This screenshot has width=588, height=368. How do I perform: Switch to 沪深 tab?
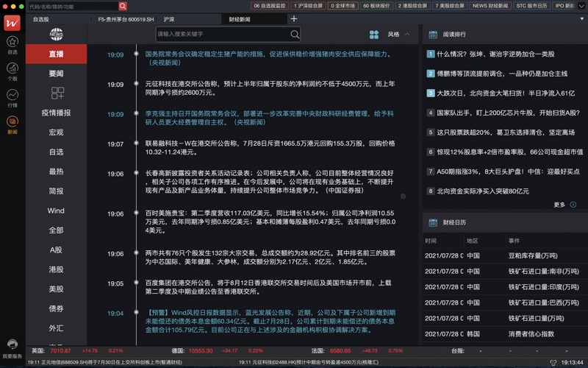[170, 19]
